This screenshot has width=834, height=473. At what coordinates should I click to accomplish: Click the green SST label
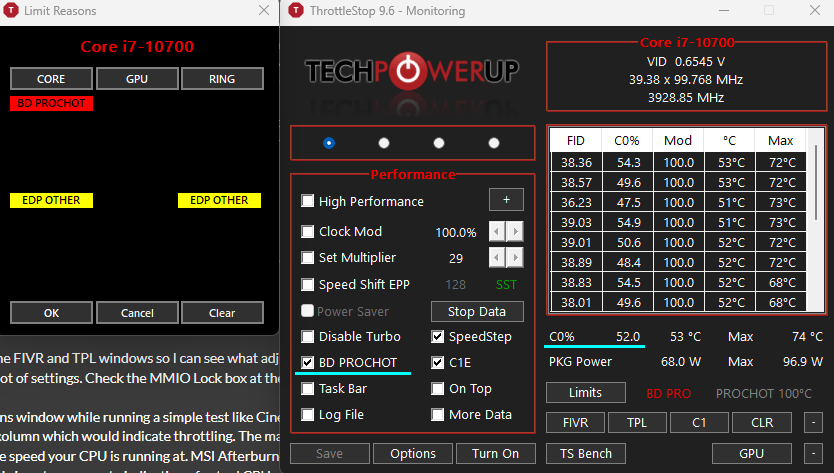coord(506,285)
